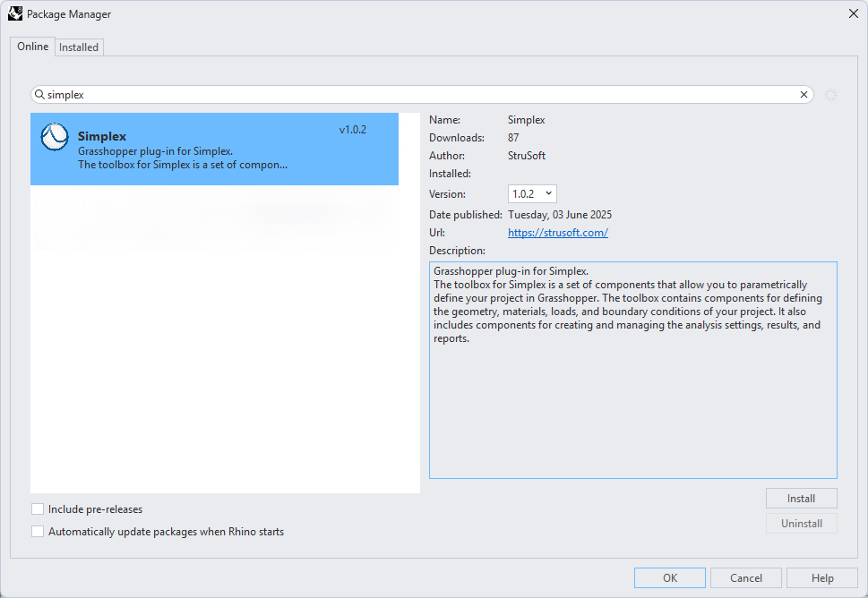Click inside the Description text box
The image size is (868, 598).
632,403
